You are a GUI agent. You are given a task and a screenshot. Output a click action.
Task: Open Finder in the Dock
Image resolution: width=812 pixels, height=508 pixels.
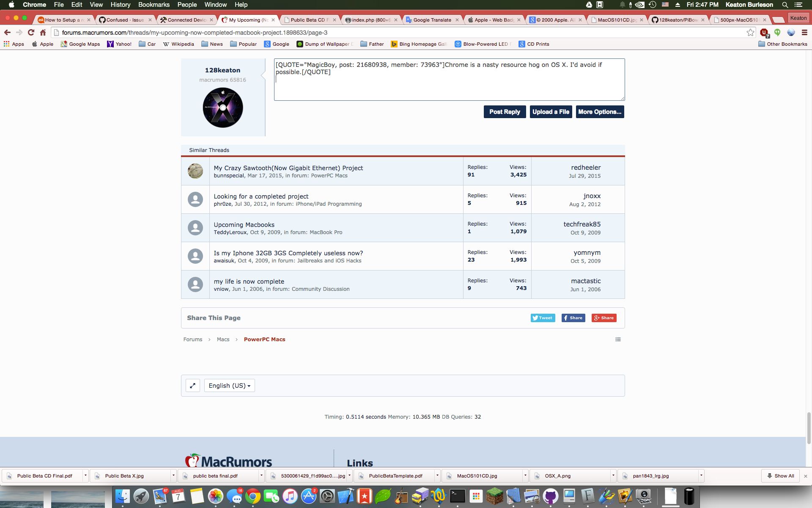(x=123, y=496)
